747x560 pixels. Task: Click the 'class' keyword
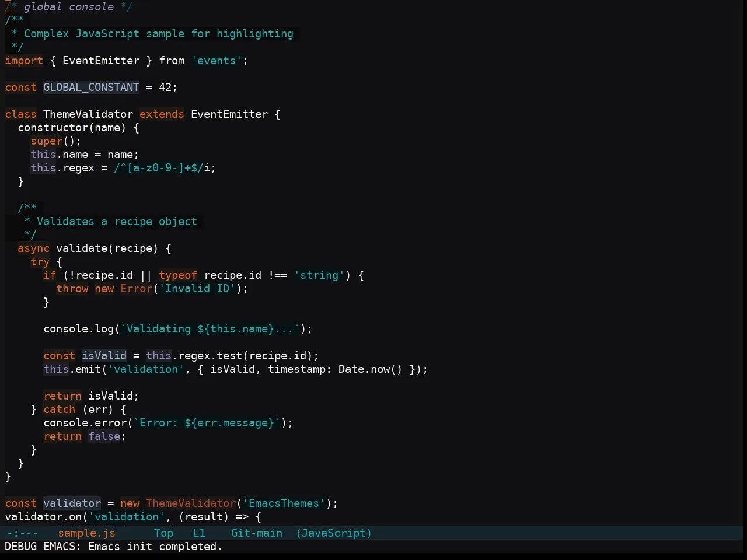pos(20,114)
